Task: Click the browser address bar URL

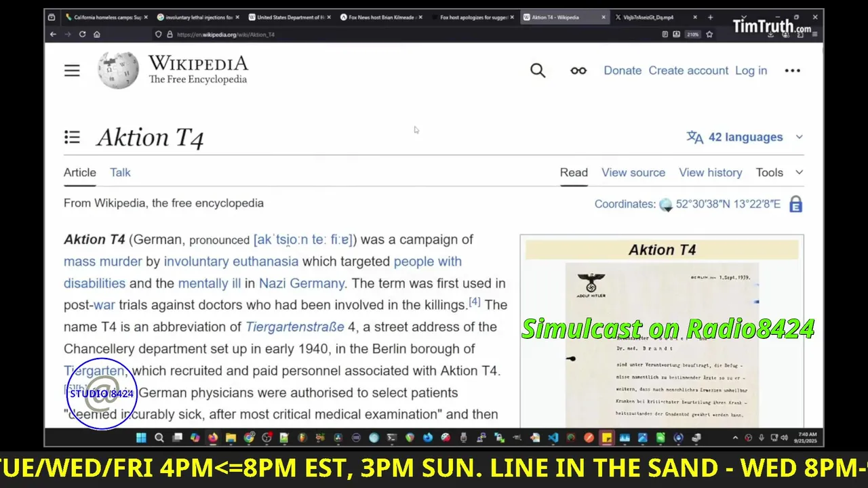Action: (x=226, y=34)
